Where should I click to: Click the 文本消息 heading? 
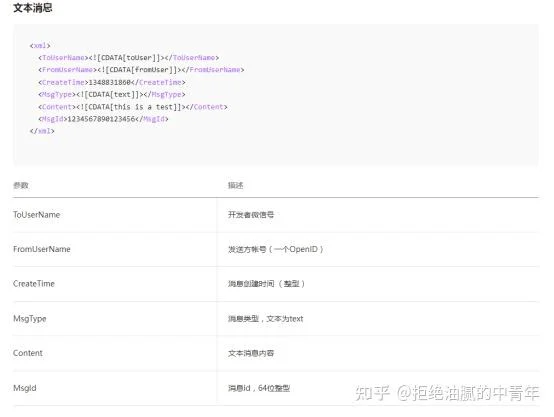(x=33, y=8)
